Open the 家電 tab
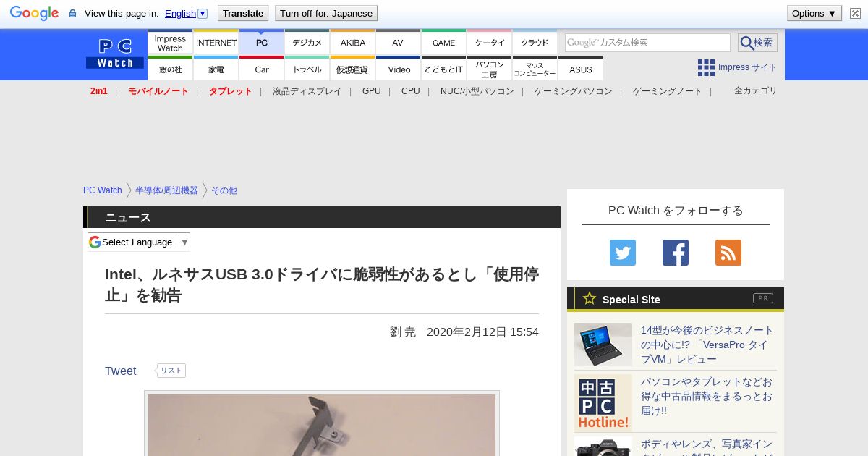 pyautogui.click(x=216, y=69)
